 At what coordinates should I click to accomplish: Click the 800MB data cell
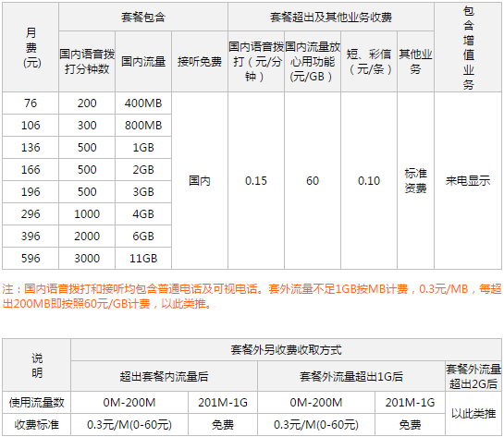click(x=143, y=126)
